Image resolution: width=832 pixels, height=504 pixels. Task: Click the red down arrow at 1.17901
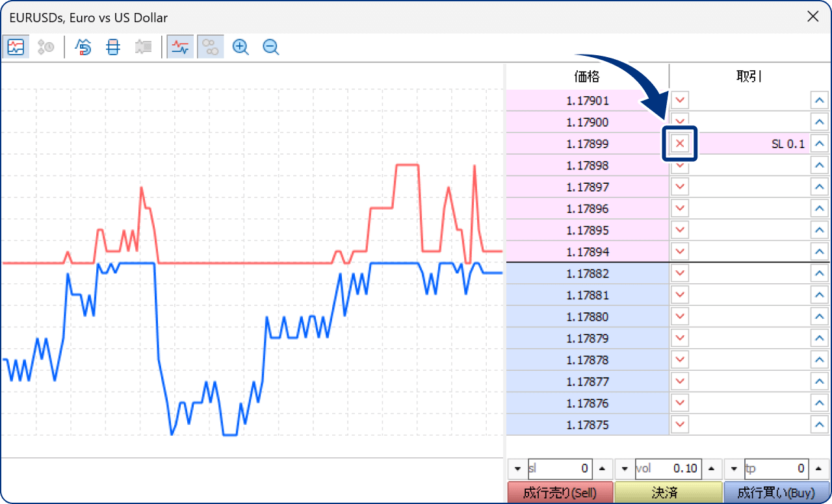click(x=680, y=101)
